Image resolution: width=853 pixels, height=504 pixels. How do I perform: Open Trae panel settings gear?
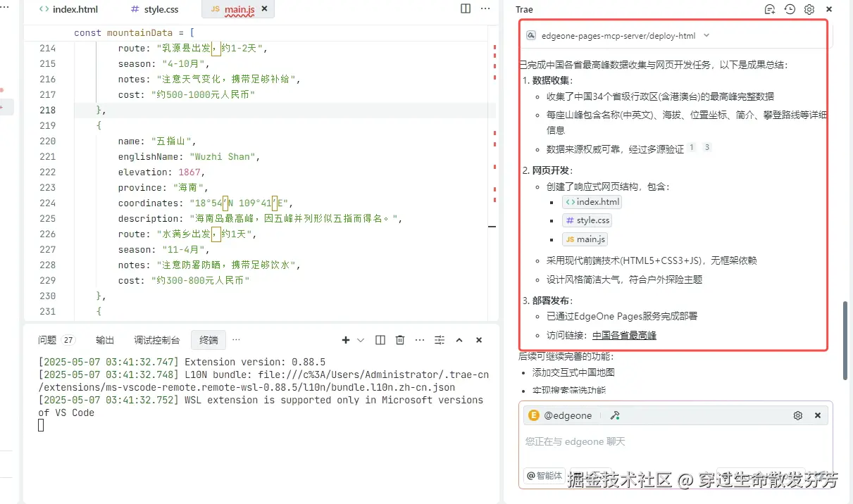pyautogui.click(x=809, y=9)
